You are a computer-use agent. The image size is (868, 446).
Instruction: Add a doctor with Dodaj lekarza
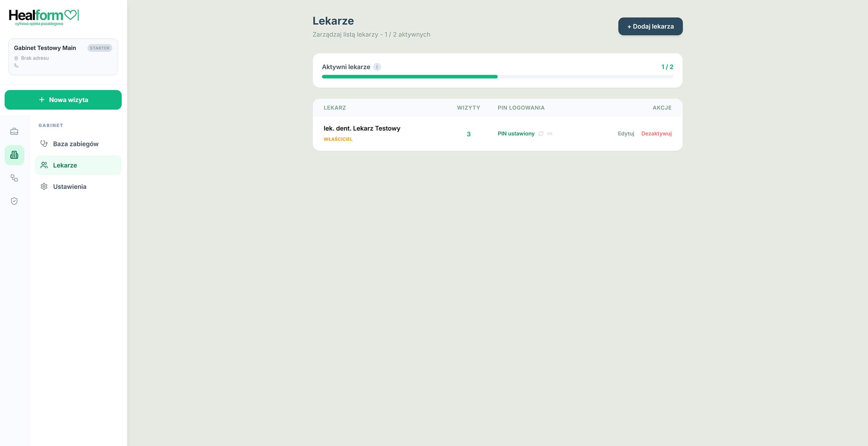click(x=650, y=26)
